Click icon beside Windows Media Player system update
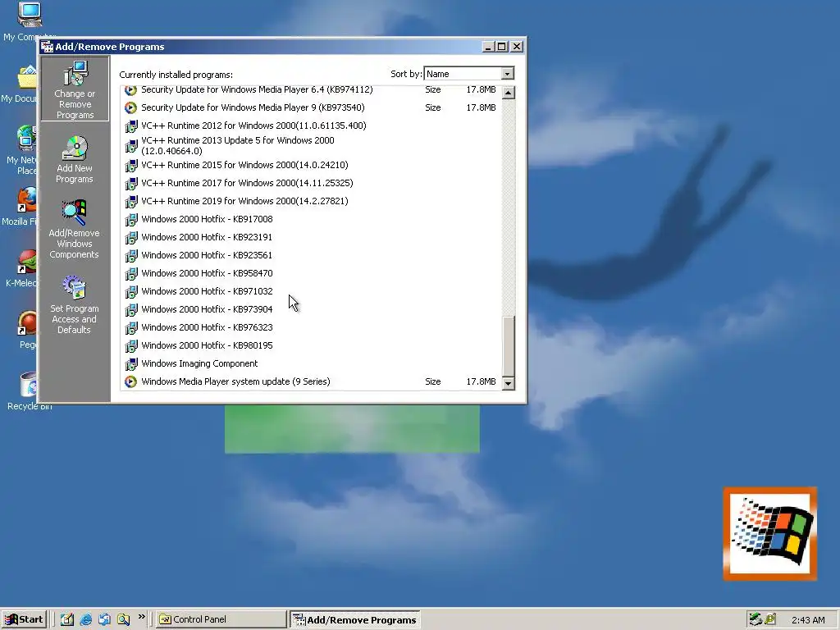 click(x=130, y=382)
